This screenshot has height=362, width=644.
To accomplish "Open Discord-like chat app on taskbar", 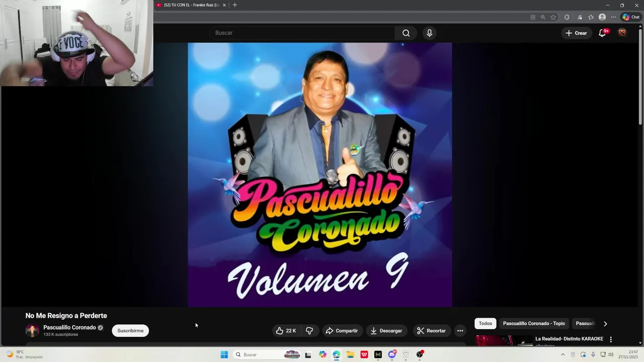I will point(392,354).
